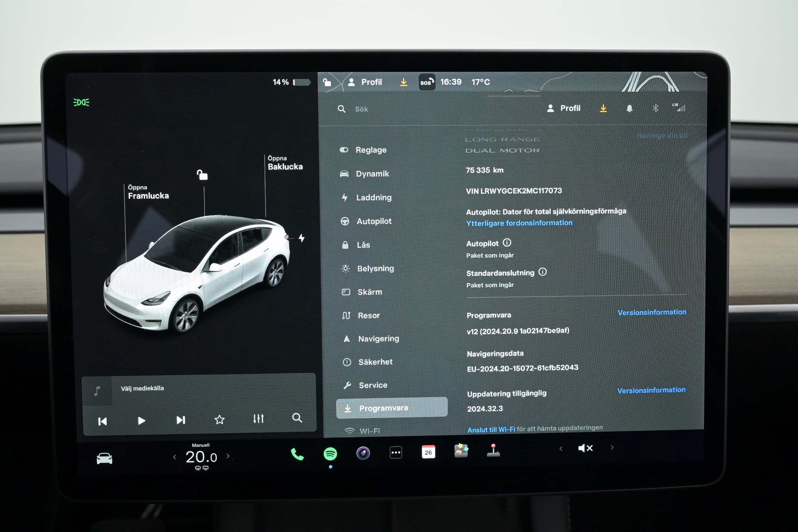This screenshot has height=532, width=798.
Task: Open Versionsinformation beside Programvara
Action: pyautogui.click(x=652, y=312)
